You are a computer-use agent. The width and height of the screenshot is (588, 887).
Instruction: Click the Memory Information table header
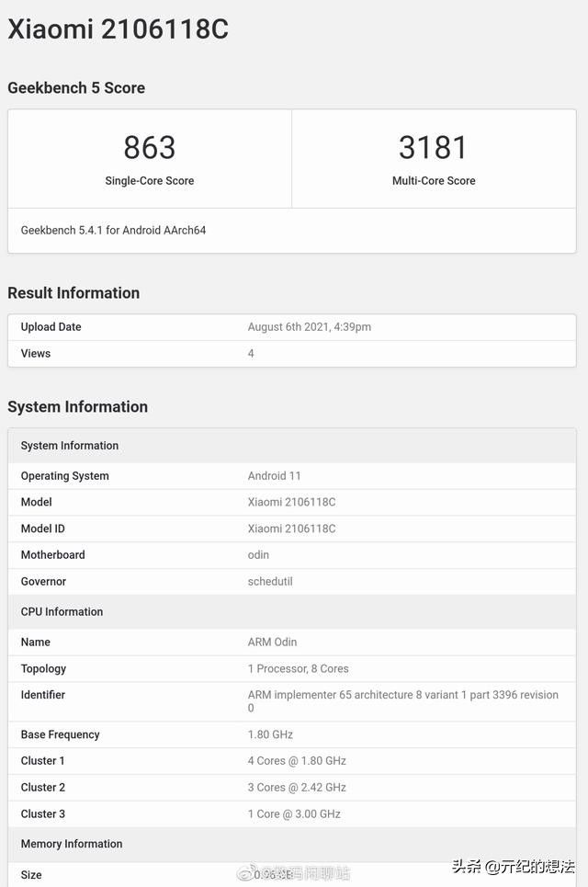pyautogui.click(x=292, y=844)
